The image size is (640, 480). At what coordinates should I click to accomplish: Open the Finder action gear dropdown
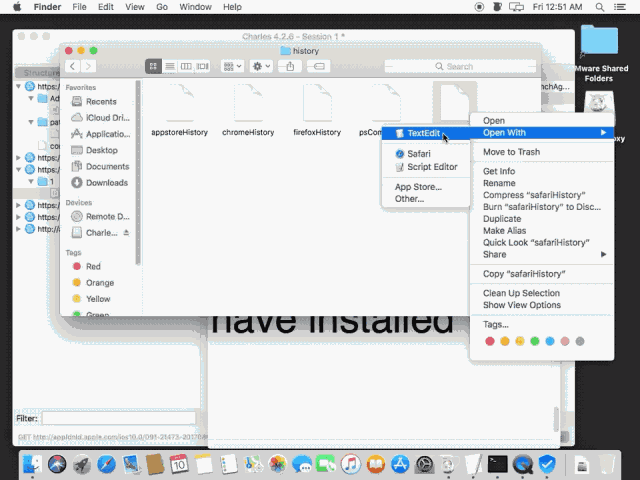click(260, 66)
